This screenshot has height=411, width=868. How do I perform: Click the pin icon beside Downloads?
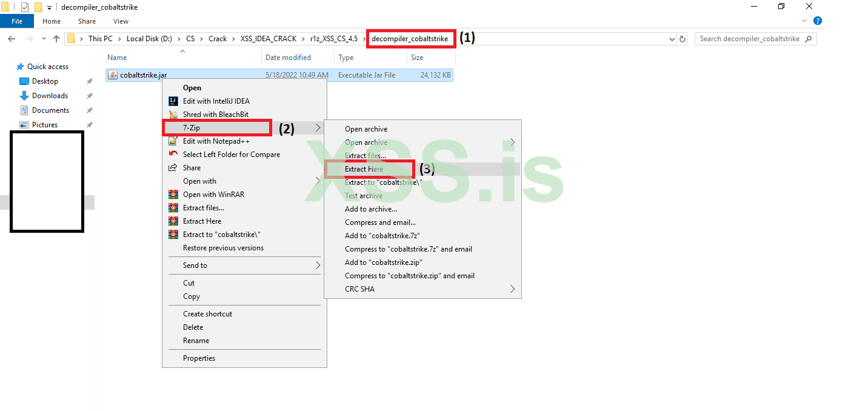[x=89, y=96]
